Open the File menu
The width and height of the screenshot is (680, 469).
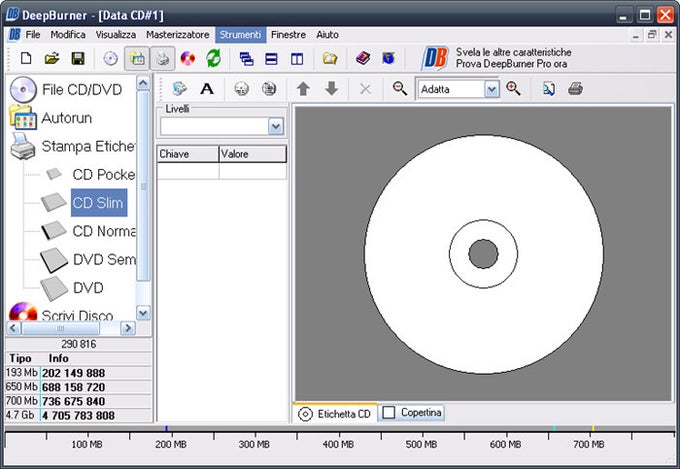point(33,35)
